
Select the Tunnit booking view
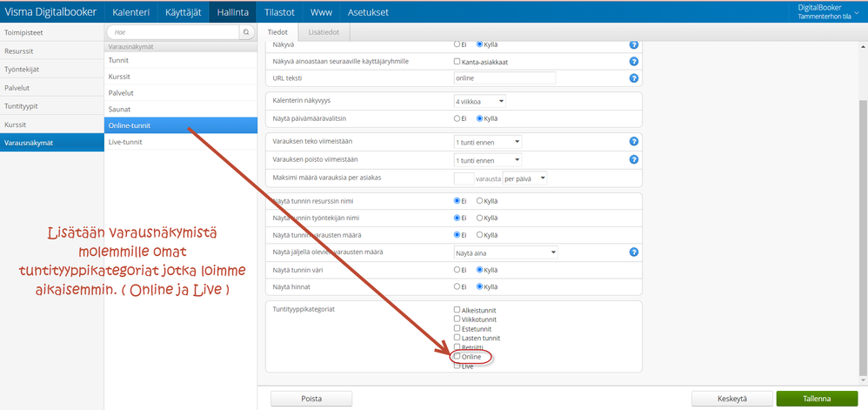tap(180, 60)
